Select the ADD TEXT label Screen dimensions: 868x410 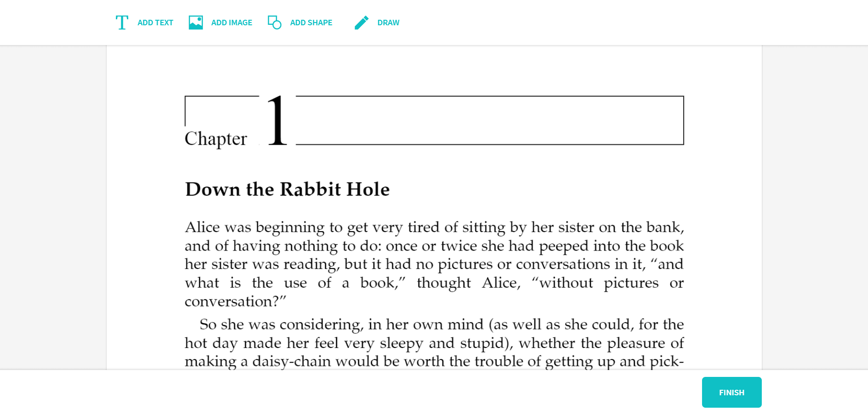155,23
